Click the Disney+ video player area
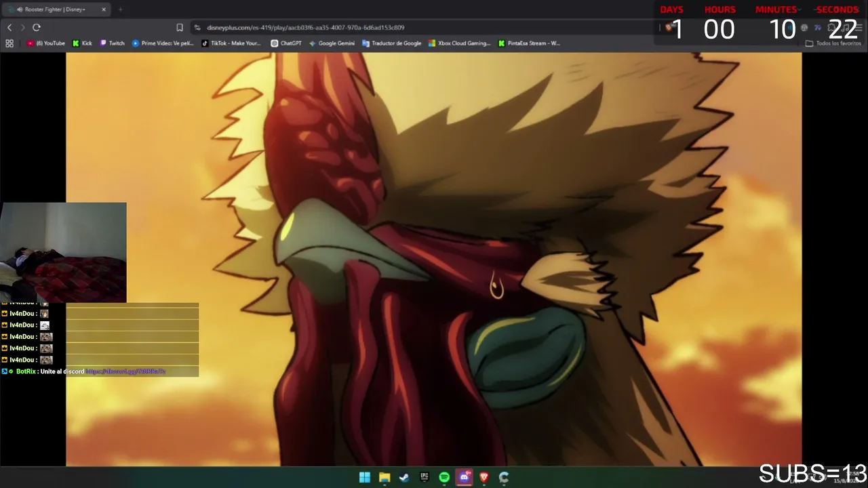Screen dimensions: 868x488 [x=434, y=260]
